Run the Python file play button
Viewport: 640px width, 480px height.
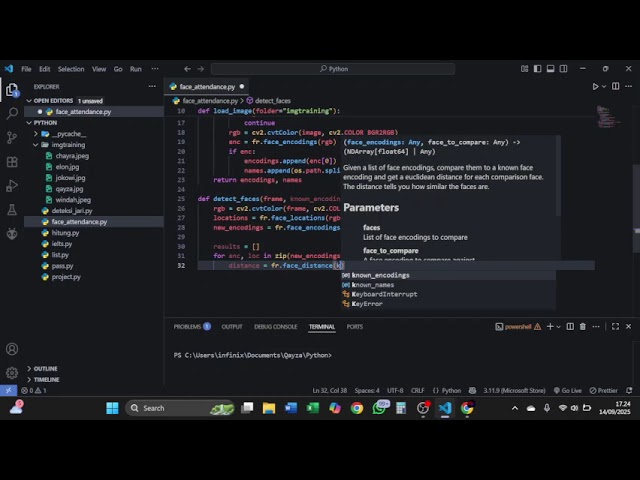(595, 87)
